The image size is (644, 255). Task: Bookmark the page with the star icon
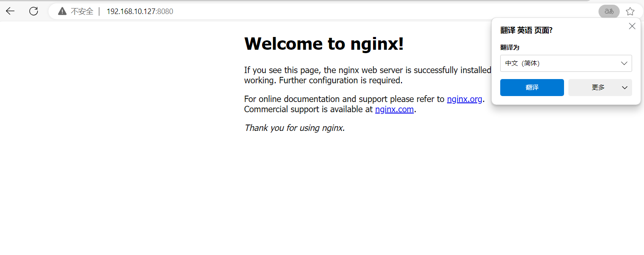[x=630, y=11]
